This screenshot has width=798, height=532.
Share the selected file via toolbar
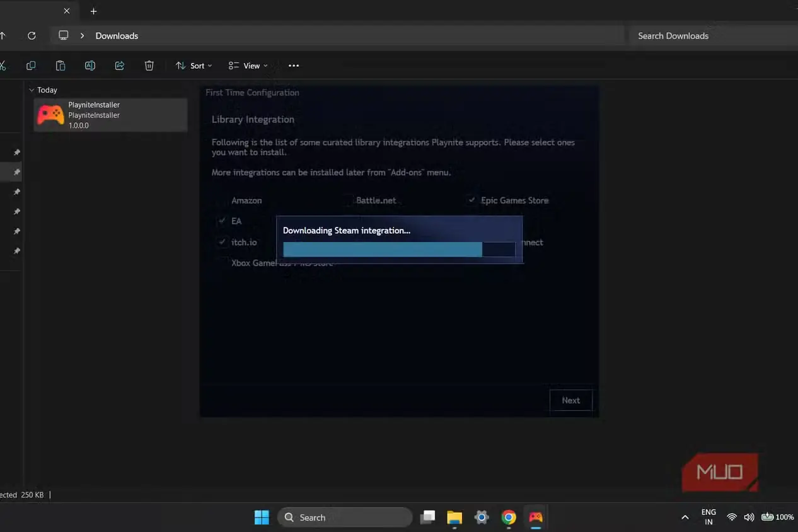pos(120,66)
